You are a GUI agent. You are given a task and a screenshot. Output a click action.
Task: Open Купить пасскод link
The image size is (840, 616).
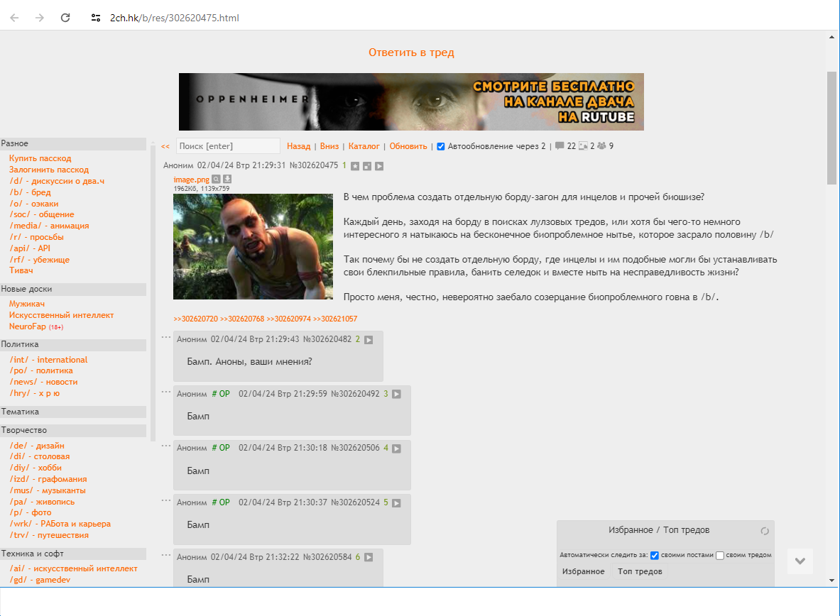[40, 158]
